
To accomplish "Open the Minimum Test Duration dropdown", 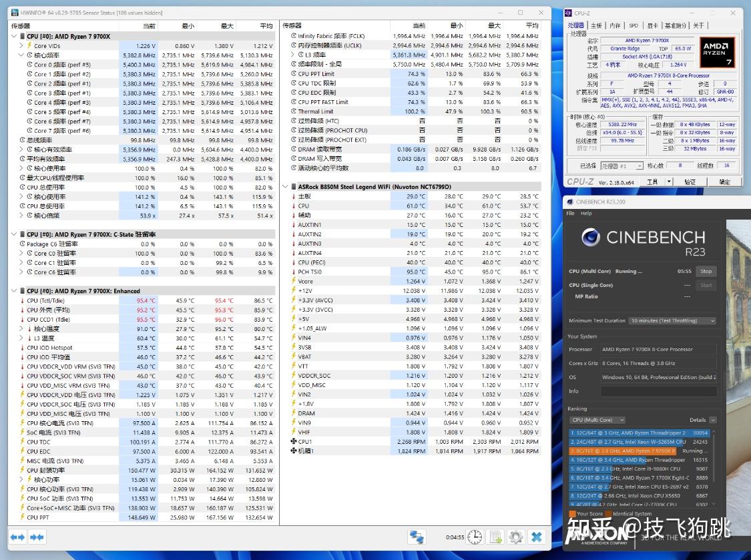I will [672, 320].
